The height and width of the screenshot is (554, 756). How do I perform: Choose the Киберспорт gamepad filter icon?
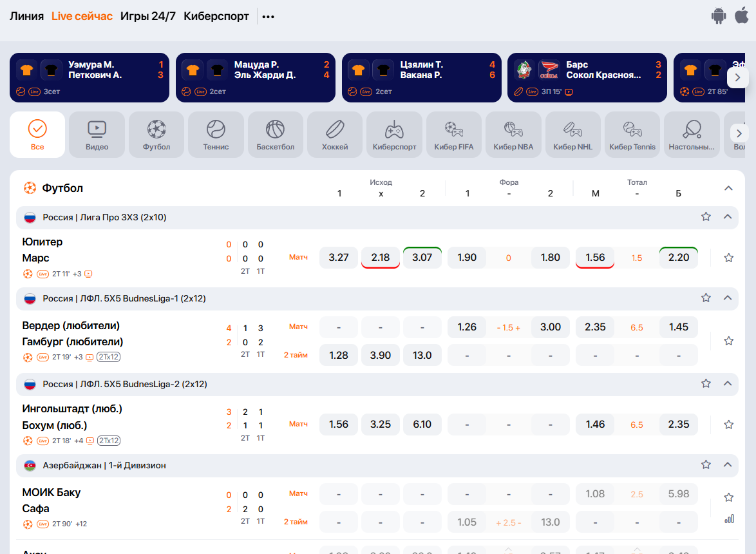(394, 130)
